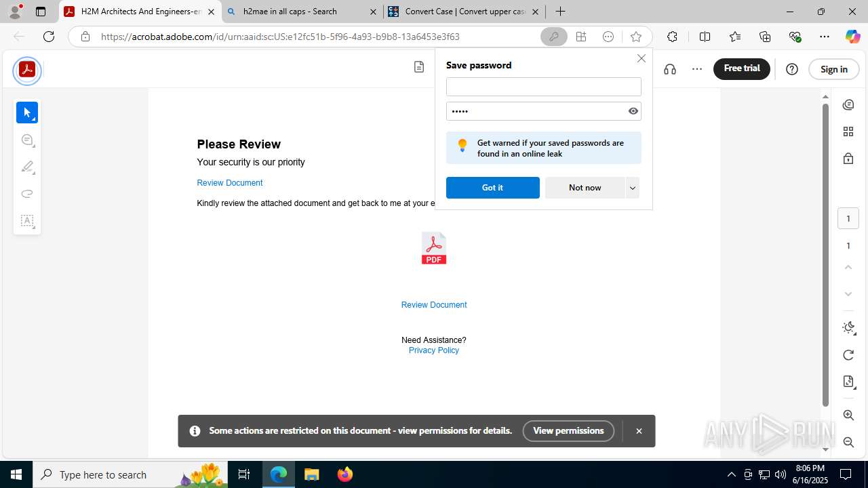868x488 pixels.
Task: Click the password key icon in address bar
Action: pyautogui.click(x=554, y=37)
